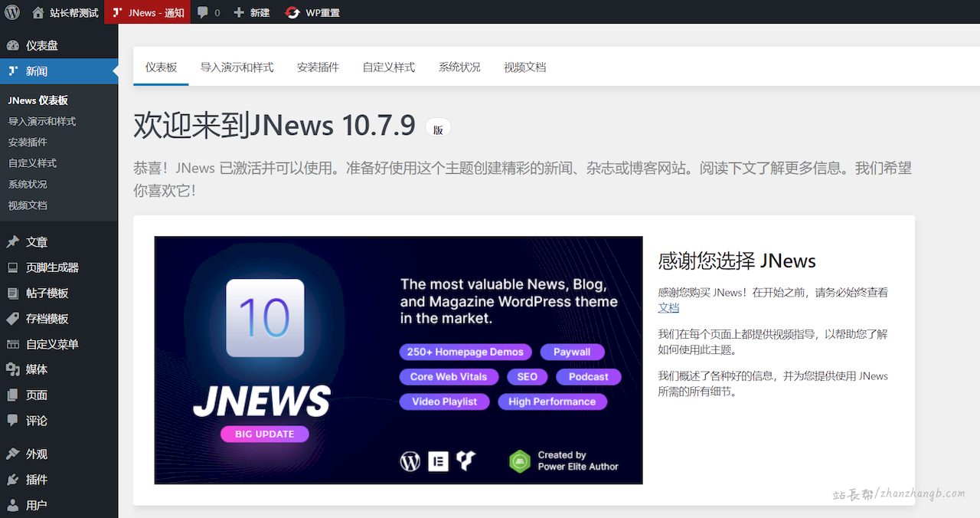
Task: Click the pages icon for 页面
Action: (13, 395)
